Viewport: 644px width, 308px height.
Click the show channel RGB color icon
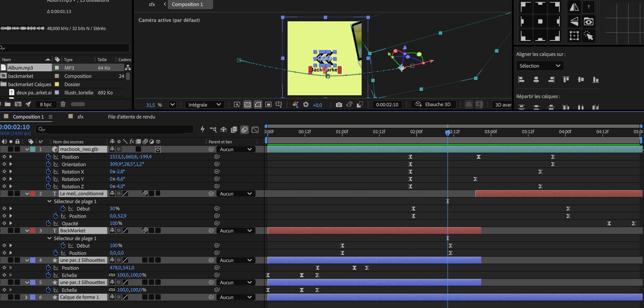(x=295, y=105)
